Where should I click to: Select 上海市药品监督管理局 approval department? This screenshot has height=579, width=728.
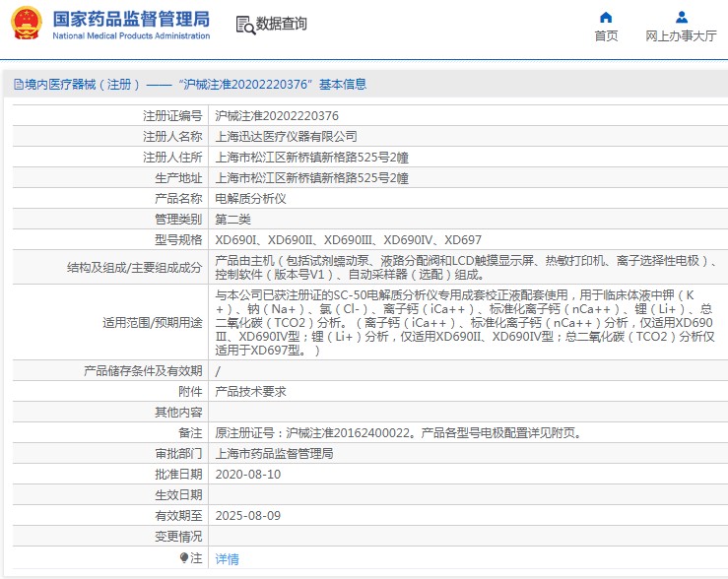(274, 454)
